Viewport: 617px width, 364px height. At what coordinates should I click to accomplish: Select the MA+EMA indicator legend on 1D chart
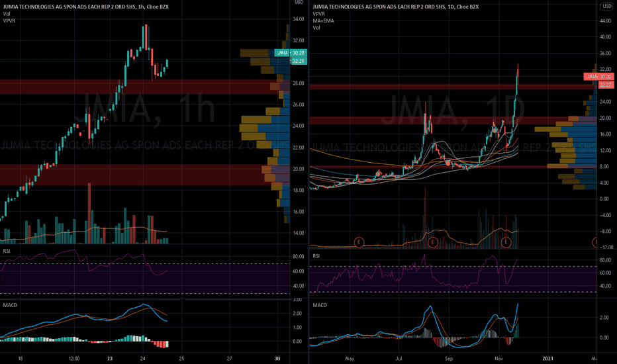324,21
